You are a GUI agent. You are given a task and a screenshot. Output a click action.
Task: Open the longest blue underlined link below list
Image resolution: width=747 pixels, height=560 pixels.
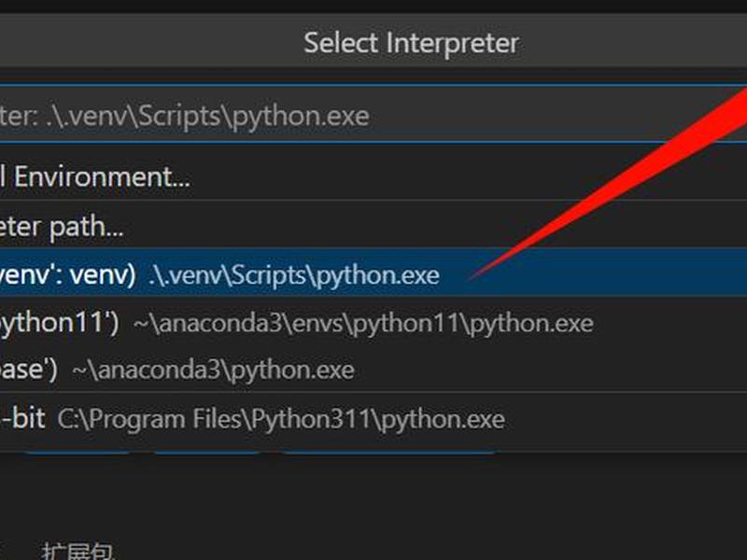388,453
